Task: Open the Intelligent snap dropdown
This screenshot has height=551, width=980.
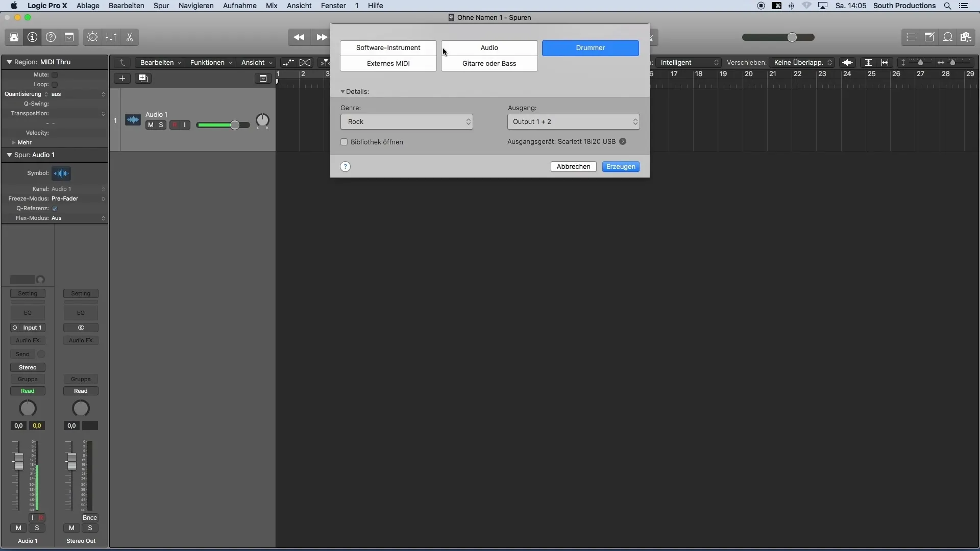Action: point(688,62)
